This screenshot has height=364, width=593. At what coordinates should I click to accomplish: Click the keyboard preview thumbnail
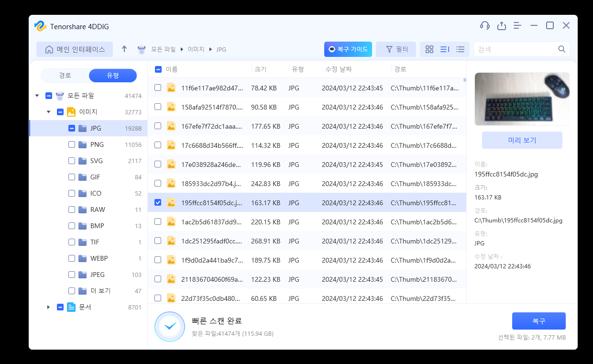coord(522,99)
